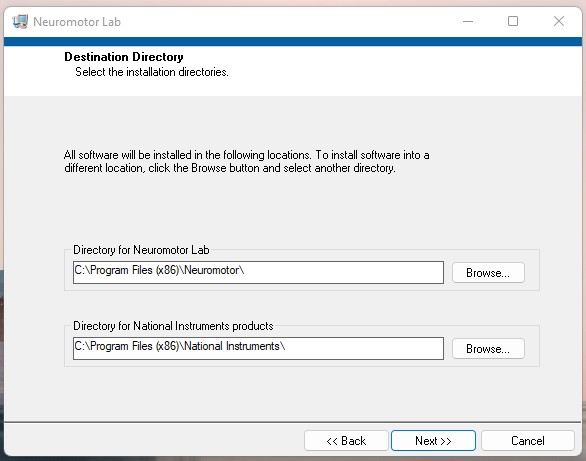Minimize the Neuromotor Lab installer window
586x461 pixels.
click(468, 21)
